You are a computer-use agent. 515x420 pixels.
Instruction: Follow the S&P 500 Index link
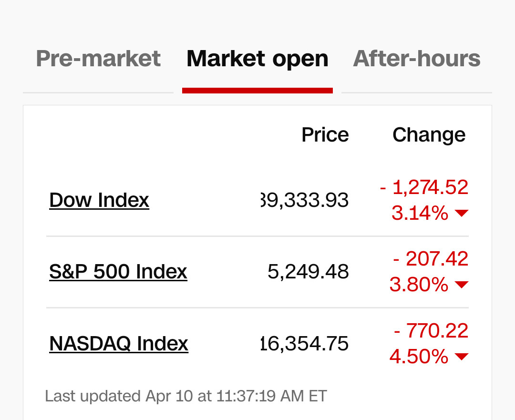point(118,272)
